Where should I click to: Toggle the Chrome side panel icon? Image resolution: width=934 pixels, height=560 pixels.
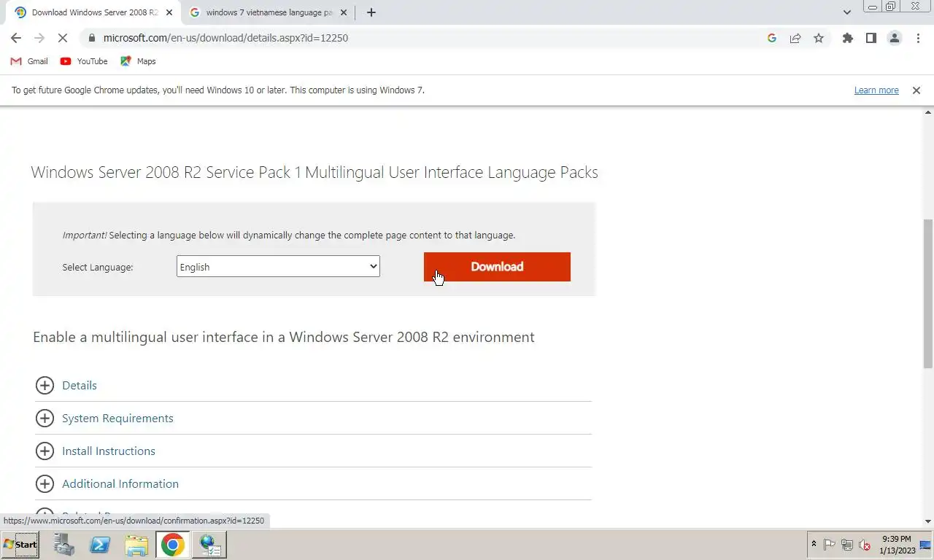point(871,38)
